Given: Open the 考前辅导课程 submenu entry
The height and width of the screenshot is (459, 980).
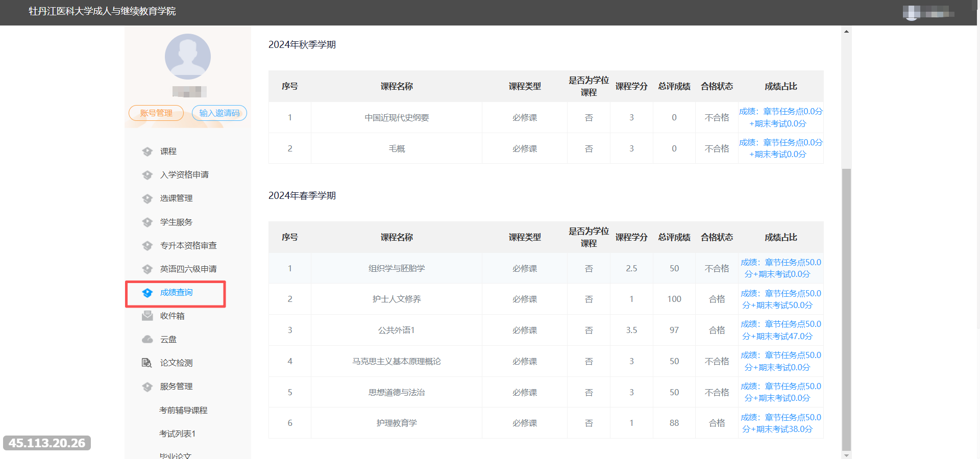Looking at the screenshot, I should coord(183,410).
